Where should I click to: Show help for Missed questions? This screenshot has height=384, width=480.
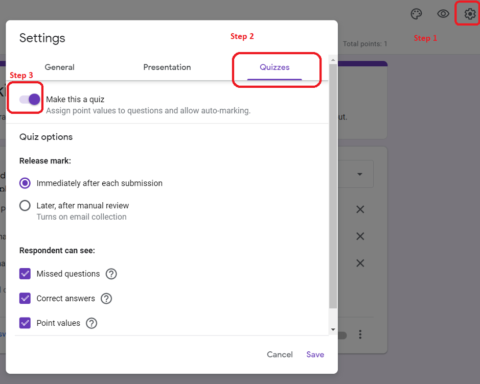(111, 274)
